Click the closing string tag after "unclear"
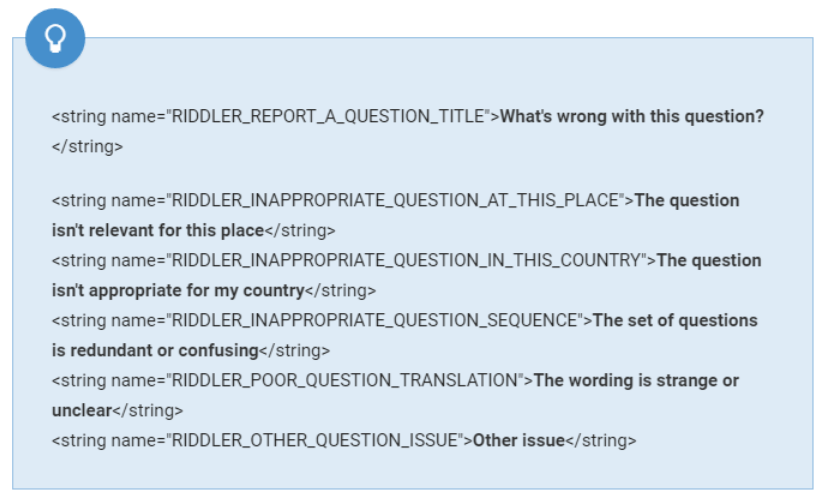 pos(148,410)
